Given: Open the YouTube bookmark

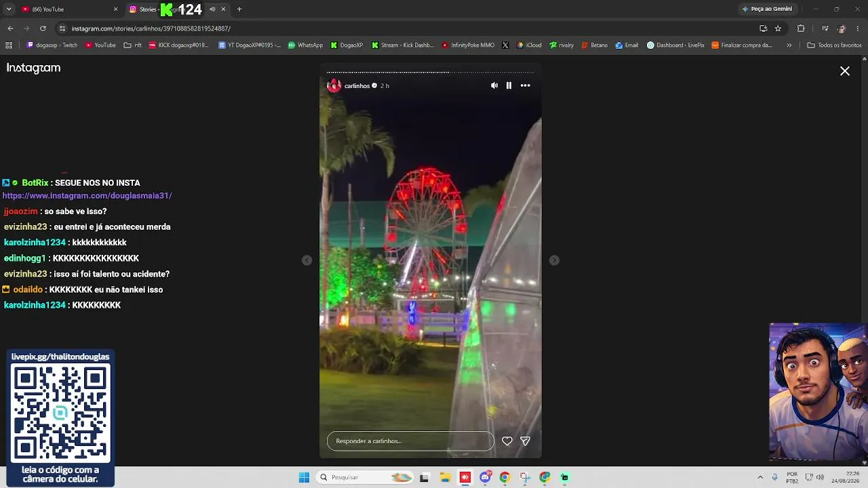Looking at the screenshot, I should point(100,45).
